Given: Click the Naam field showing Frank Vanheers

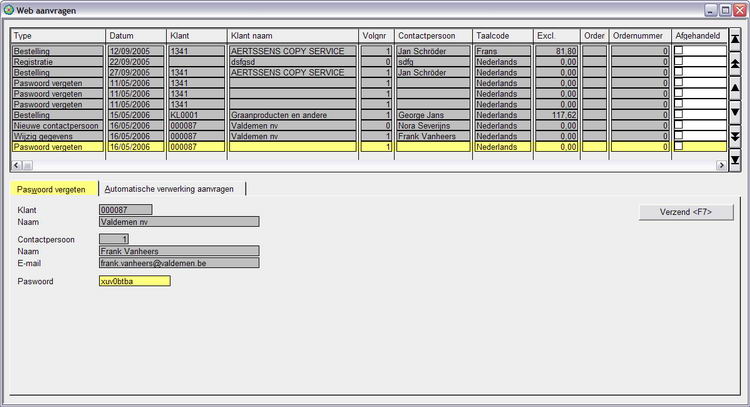Looking at the screenshot, I should (x=179, y=251).
